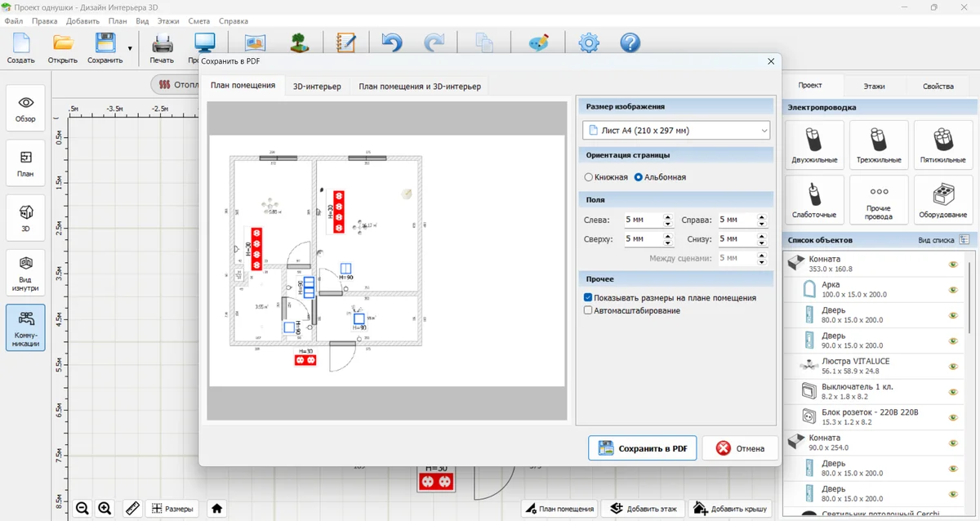The width and height of the screenshot is (980, 521).
Task: Click the Двухжильные wire icon
Action: 814,145
